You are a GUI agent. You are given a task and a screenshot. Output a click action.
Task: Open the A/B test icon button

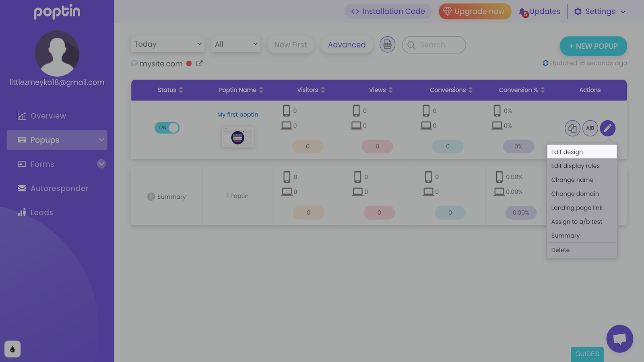point(590,128)
